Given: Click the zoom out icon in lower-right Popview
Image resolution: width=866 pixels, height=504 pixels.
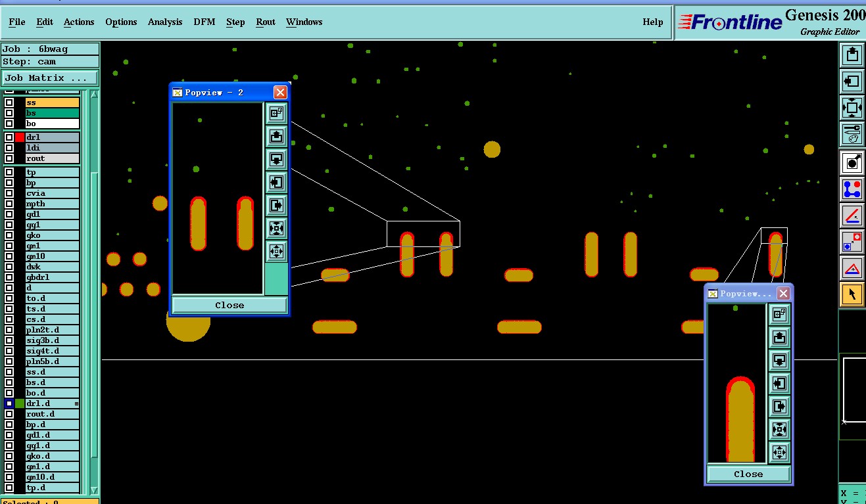Looking at the screenshot, I should point(779,452).
